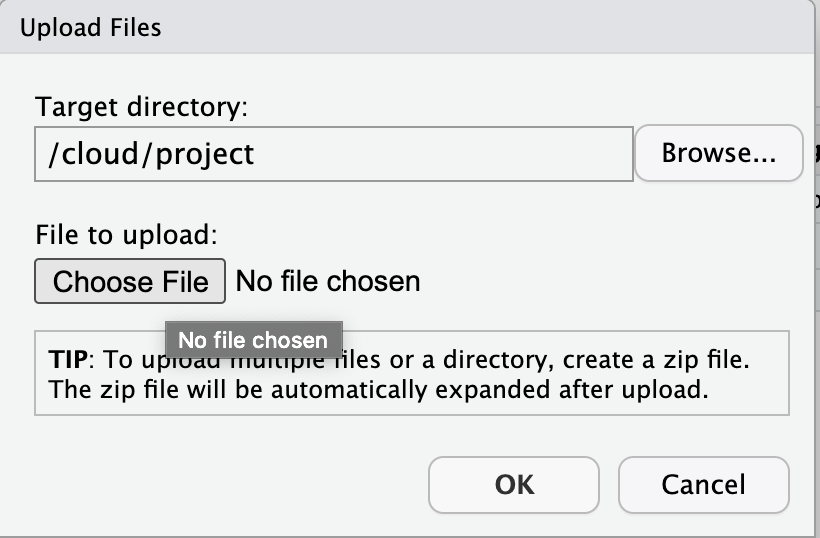Click the /cloud/project path text
The image size is (820, 538).
click(150, 153)
